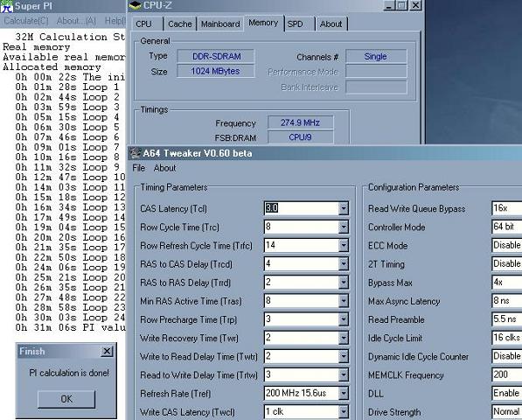Click the Super PI title bar icon
The width and height of the screenshot is (522, 420).
(x=7, y=6)
